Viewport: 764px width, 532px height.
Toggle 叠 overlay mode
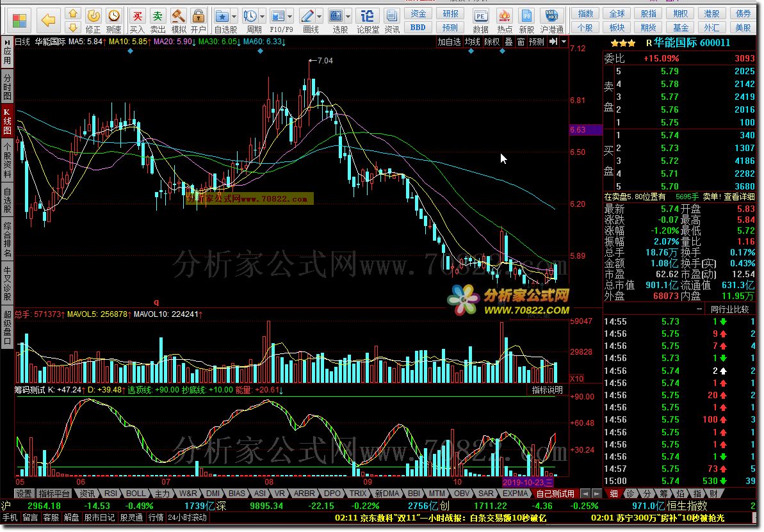click(x=508, y=42)
